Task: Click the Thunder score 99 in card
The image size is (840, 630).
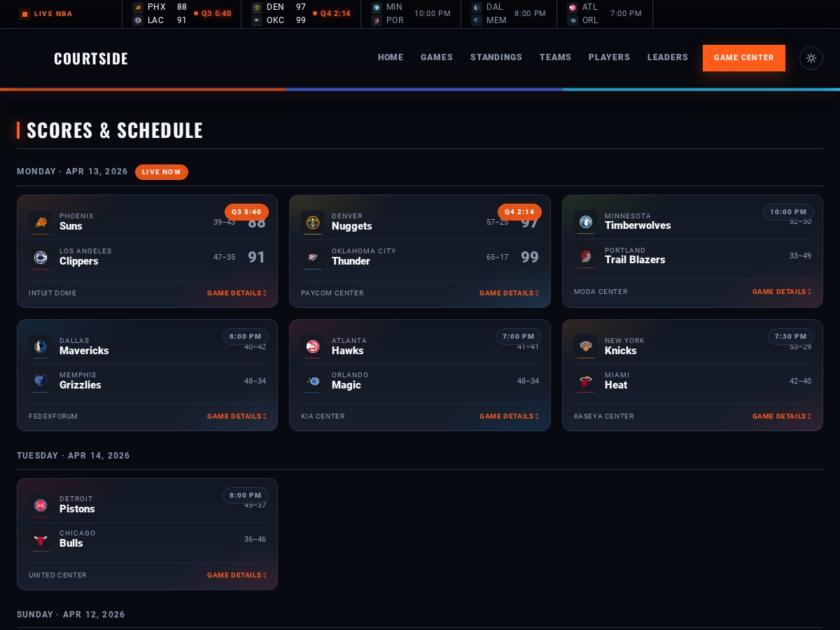Action: (530, 257)
